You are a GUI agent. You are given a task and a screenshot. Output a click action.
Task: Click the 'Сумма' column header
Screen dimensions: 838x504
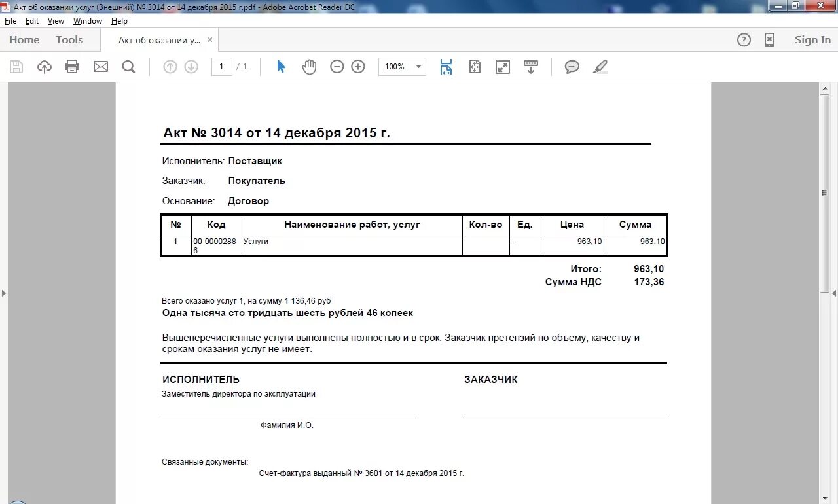pyautogui.click(x=635, y=225)
